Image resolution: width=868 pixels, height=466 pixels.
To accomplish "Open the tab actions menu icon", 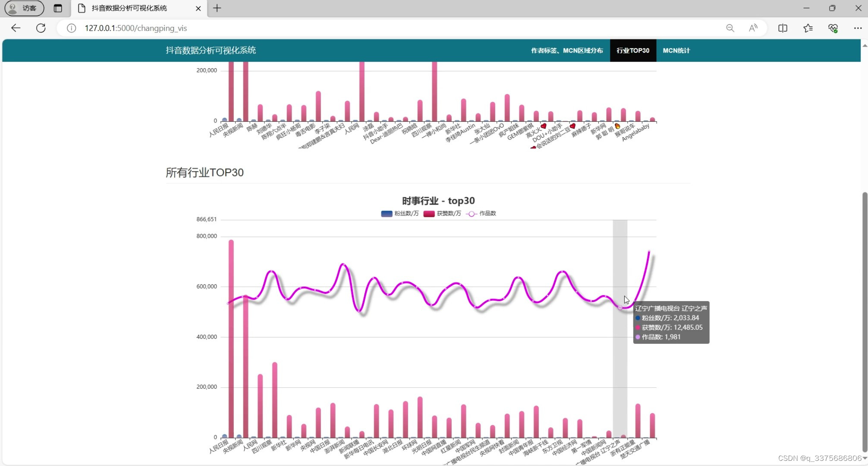I will click(x=58, y=8).
